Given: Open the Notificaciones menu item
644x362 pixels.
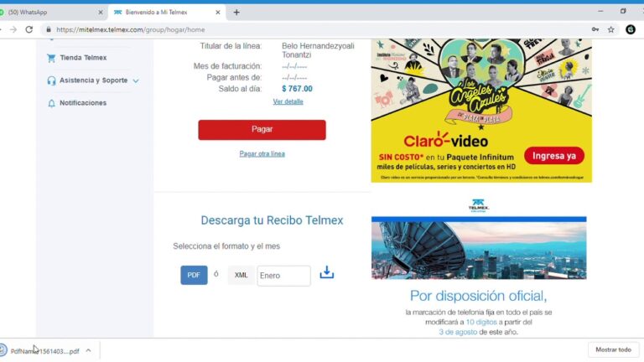Looking at the screenshot, I should 83,103.
